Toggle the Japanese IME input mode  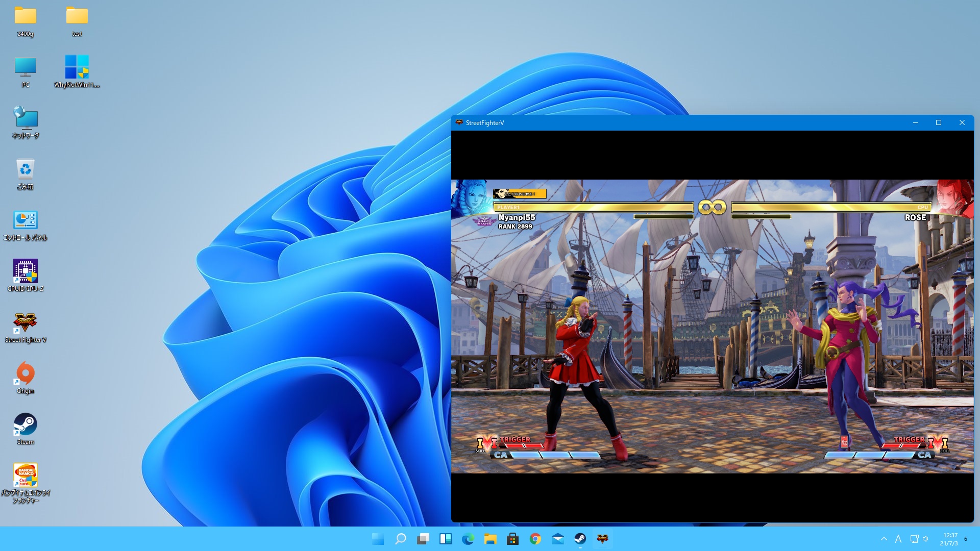tap(897, 539)
